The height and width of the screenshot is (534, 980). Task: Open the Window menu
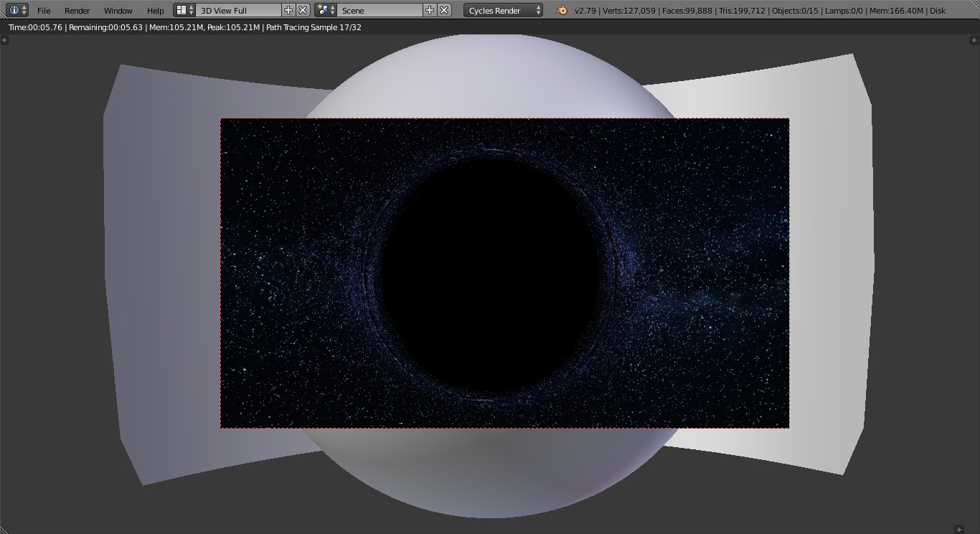pos(118,11)
